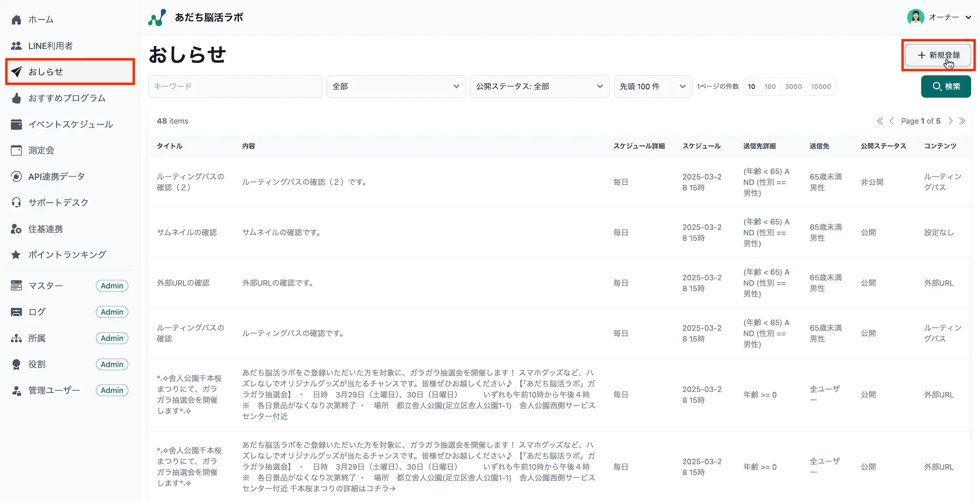Screen dimensions: 980x502
Task: Open 管理ユーザー admin section
Action: coord(54,390)
